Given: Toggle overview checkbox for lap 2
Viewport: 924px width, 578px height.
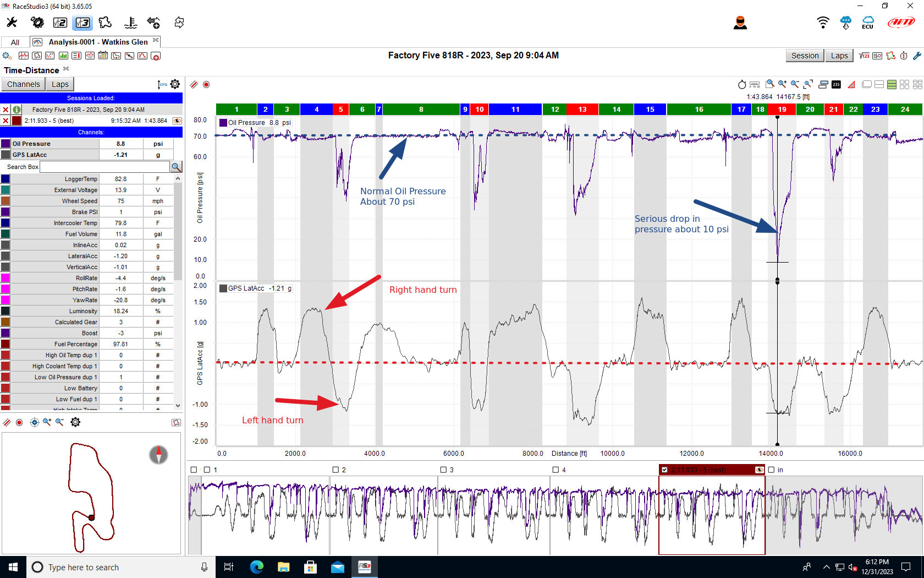Looking at the screenshot, I should pyautogui.click(x=335, y=470).
